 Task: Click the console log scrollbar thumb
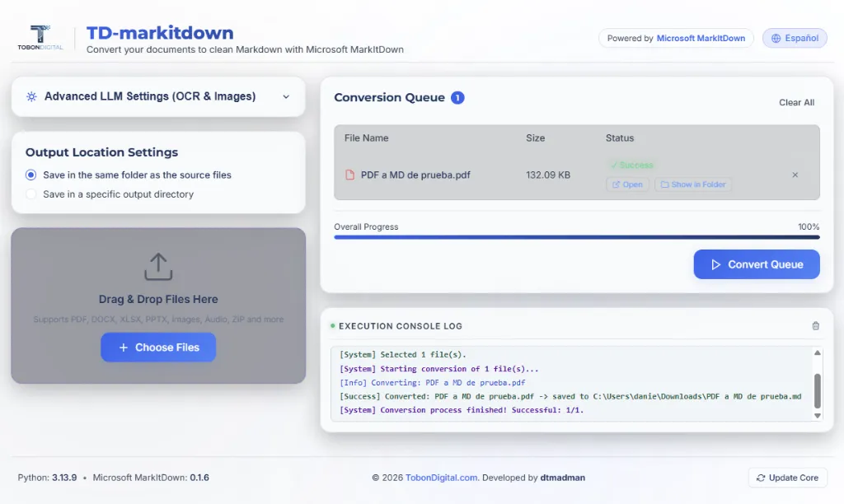(817, 391)
